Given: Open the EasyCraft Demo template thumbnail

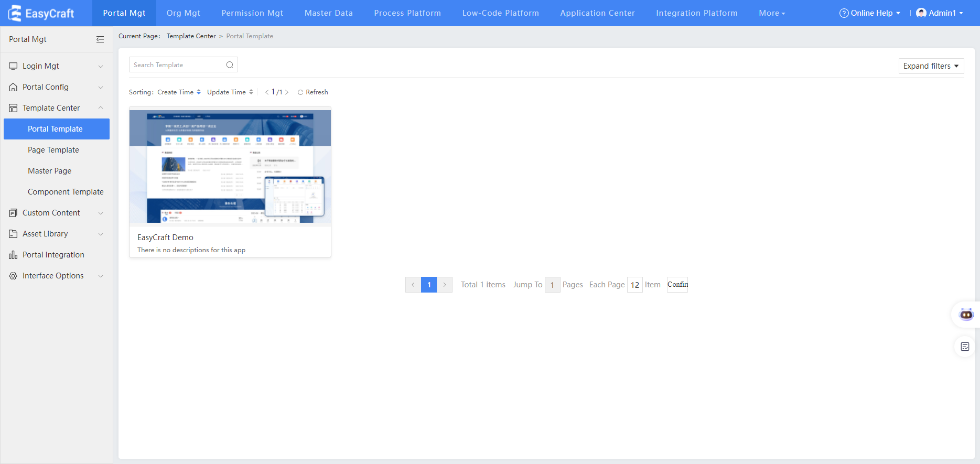Looking at the screenshot, I should [x=230, y=166].
